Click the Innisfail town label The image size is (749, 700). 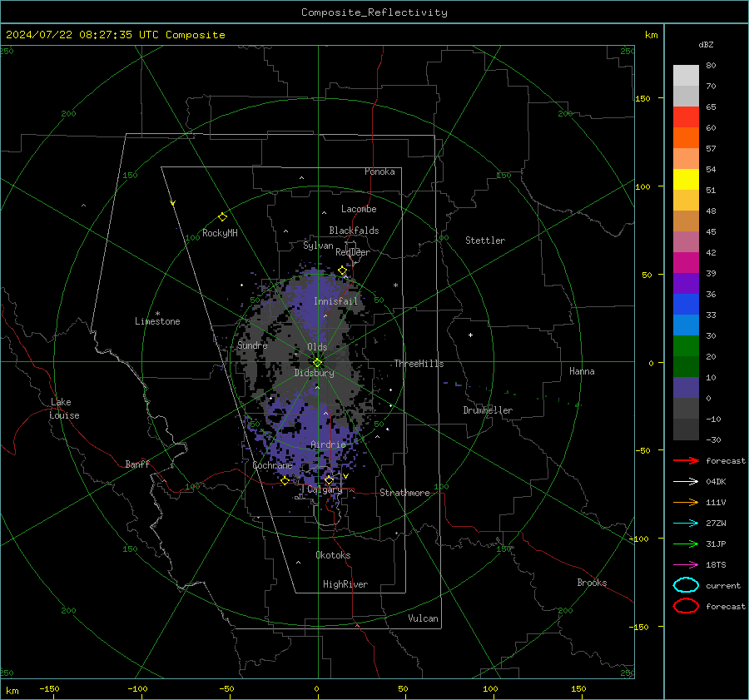tap(335, 301)
